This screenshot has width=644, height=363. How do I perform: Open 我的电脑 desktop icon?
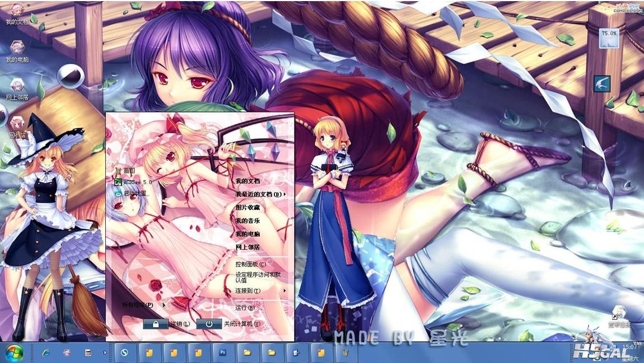pos(17,49)
